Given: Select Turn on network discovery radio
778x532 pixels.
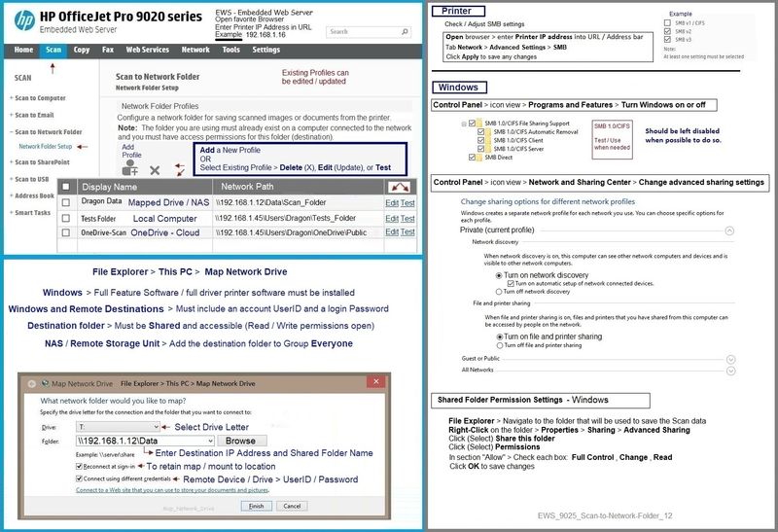Looking at the screenshot, I should point(499,275).
